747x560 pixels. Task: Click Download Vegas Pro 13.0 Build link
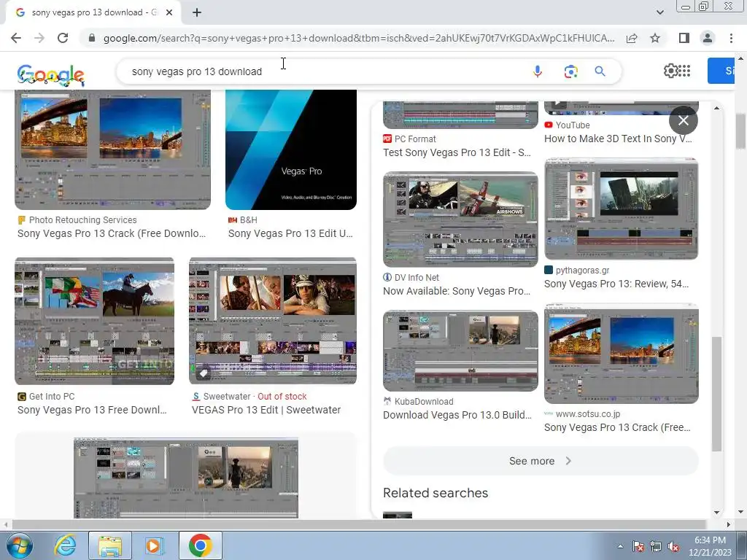click(457, 415)
